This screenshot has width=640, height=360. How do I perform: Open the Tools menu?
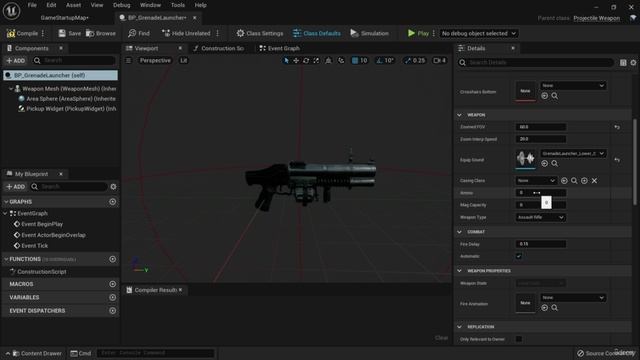178,5
